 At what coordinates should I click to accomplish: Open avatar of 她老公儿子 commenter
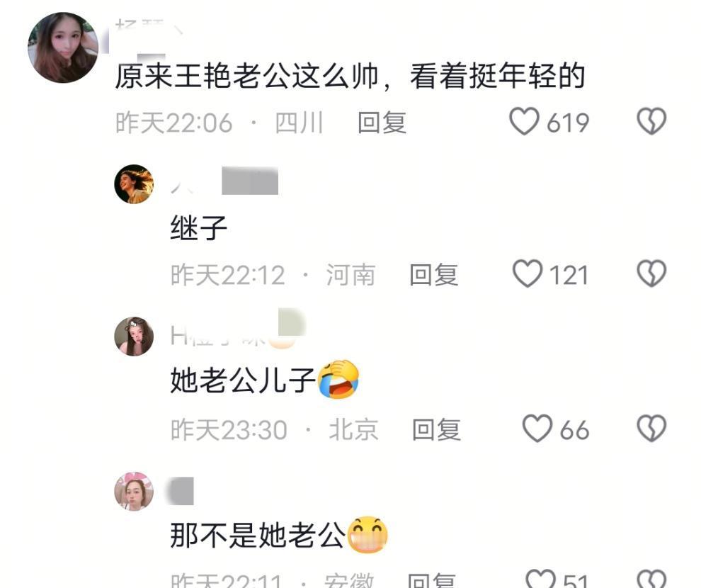[134, 337]
